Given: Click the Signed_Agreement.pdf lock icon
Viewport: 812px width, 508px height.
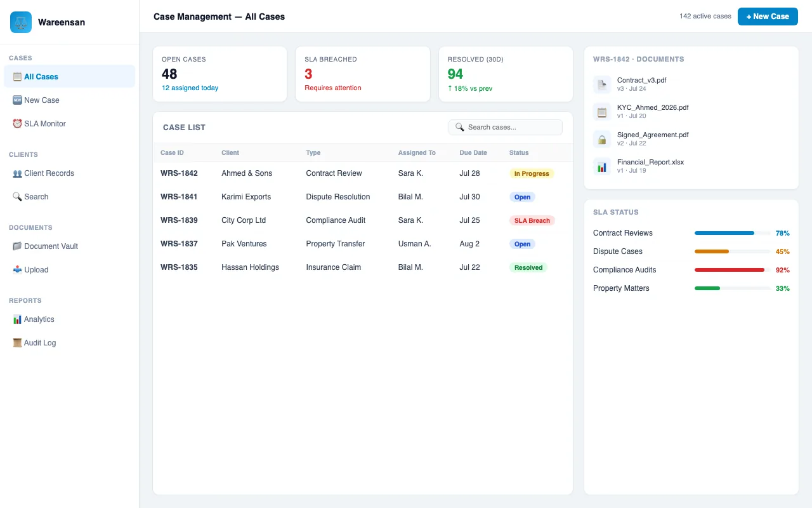Looking at the screenshot, I should click(x=602, y=139).
